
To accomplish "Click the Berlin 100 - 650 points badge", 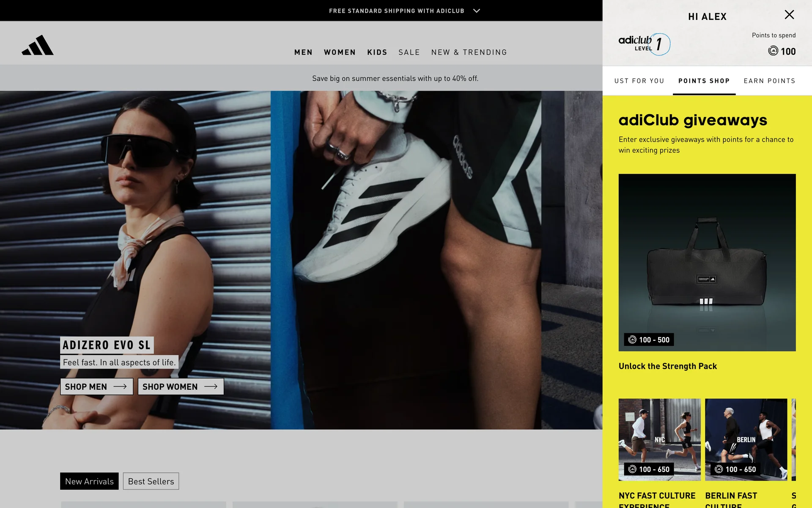I will coord(735,469).
